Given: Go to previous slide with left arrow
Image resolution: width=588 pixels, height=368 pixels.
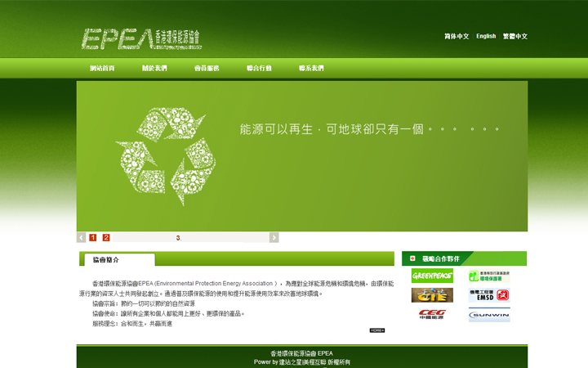Looking at the screenshot, I should 81,237.
